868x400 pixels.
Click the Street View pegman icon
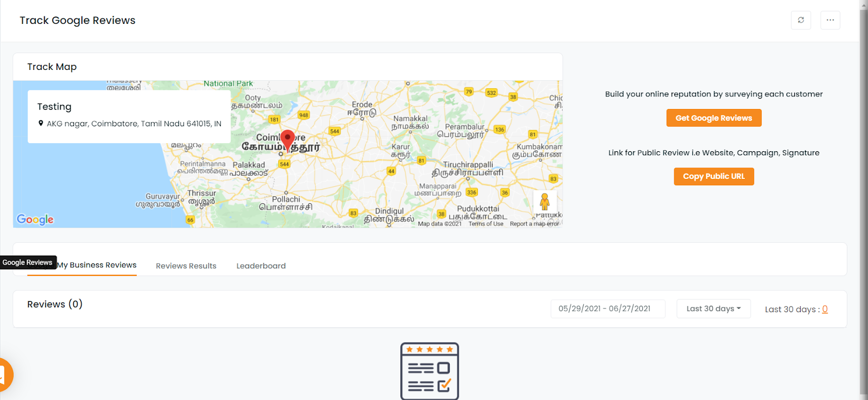coord(545,202)
